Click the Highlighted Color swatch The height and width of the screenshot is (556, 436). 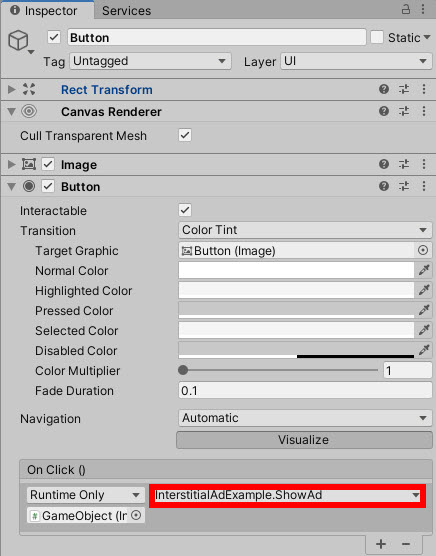click(x=296, y=290)
